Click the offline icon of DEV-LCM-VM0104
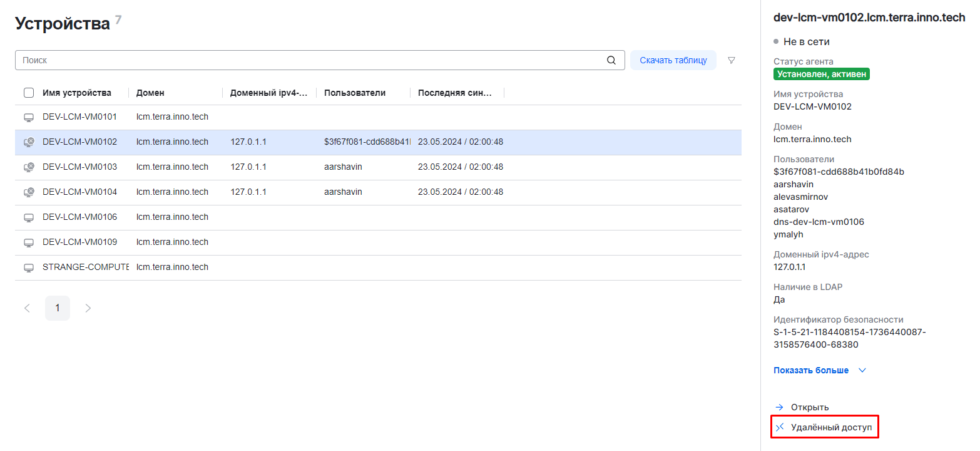Viewport: 980px width, 451px height. [x=29, y=192]
